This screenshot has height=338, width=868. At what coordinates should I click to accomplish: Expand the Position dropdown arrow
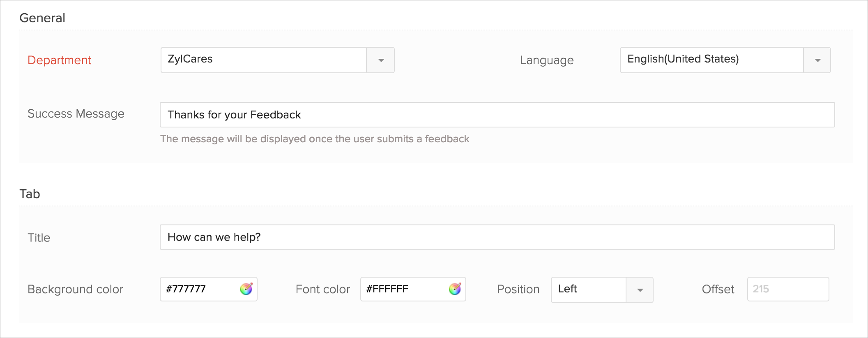tap(640, 290)
